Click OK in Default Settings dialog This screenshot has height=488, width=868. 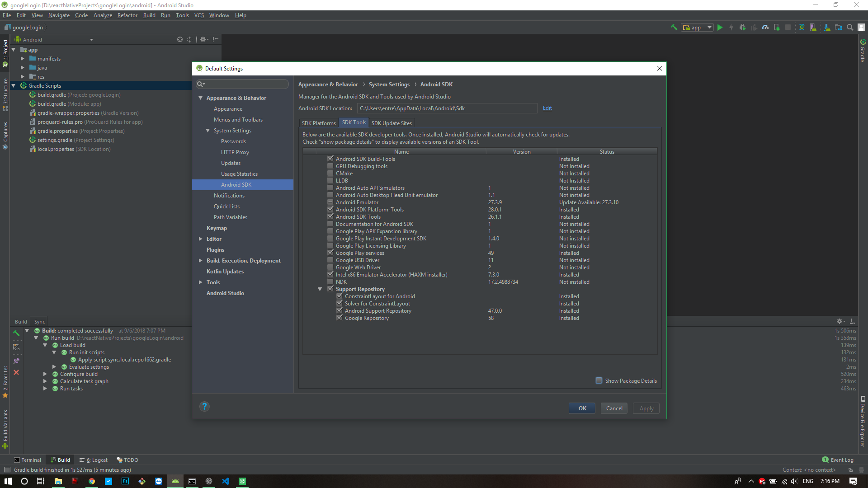point(582,408)
